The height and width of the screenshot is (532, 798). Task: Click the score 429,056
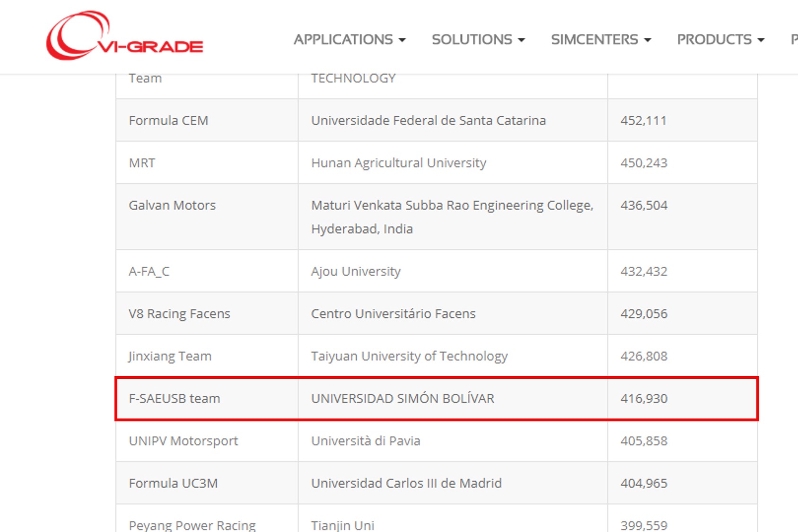644,314
